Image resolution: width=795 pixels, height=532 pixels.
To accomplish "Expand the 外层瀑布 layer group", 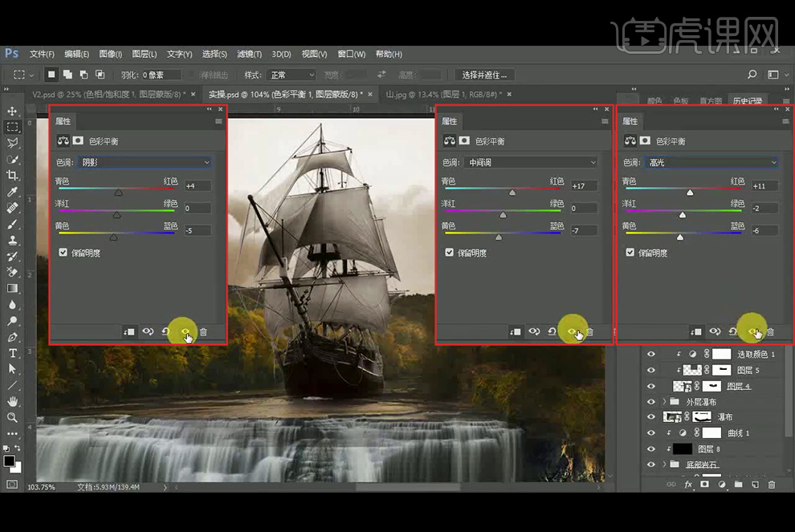I will pyautogui.click(x=664, y=402).
